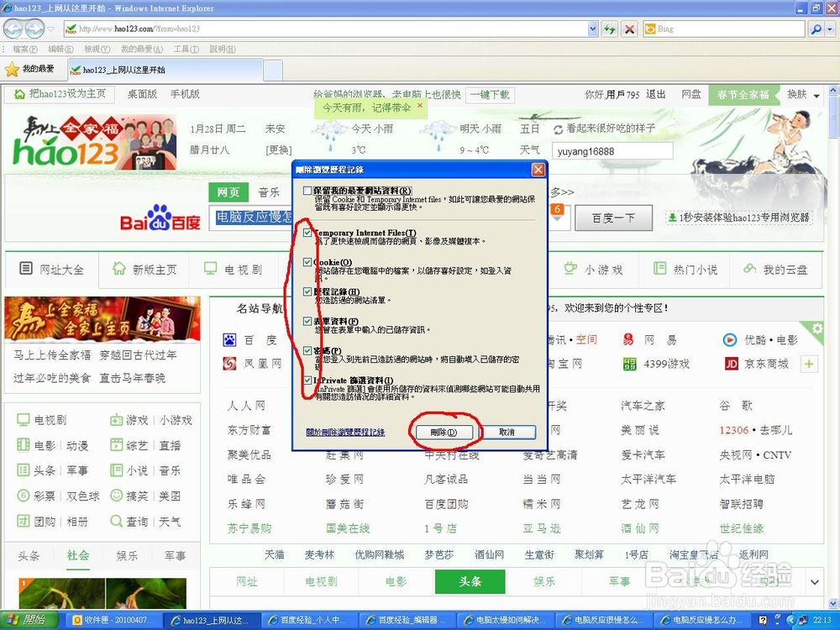Click the 新版主页 home icon

click(x=119, y=269)
